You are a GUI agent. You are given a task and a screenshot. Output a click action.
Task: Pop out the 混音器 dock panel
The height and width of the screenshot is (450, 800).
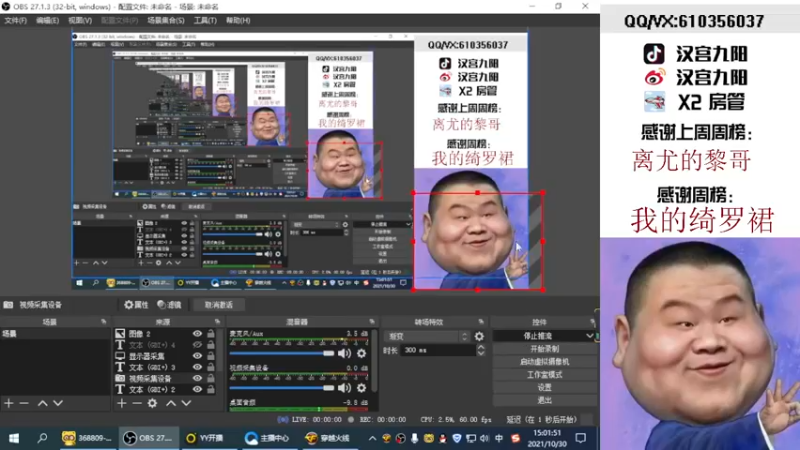pyautogui.click(x=372, y=322)
